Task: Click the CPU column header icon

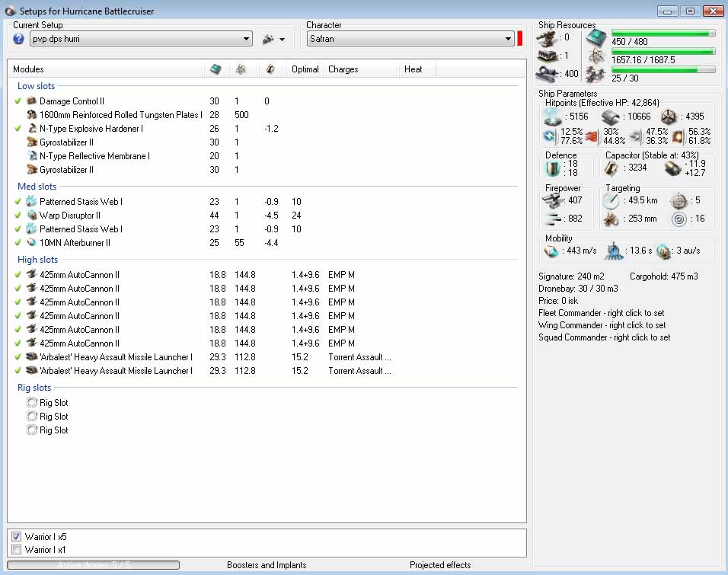Action: click(x=216, y=69)
